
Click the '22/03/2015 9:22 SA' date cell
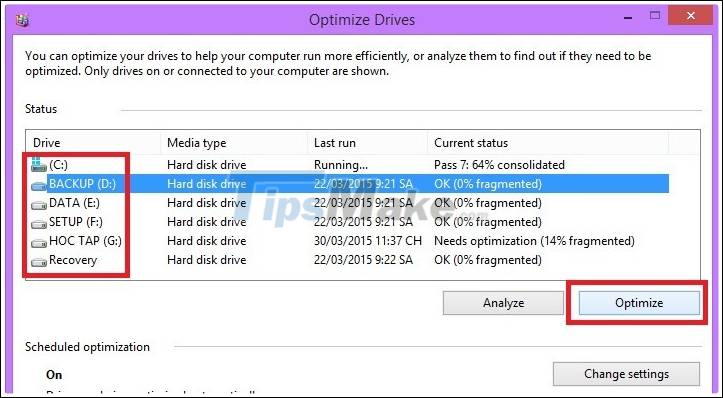[363, 260]
